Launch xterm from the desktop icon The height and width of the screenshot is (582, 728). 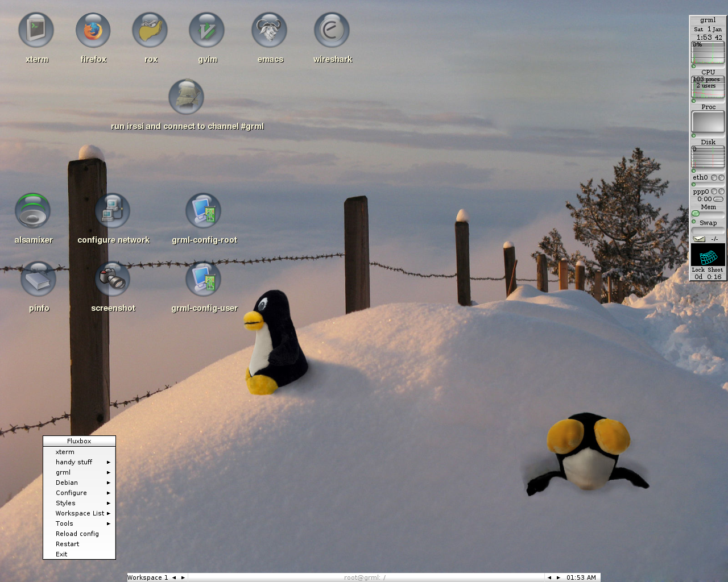[36, 31]
